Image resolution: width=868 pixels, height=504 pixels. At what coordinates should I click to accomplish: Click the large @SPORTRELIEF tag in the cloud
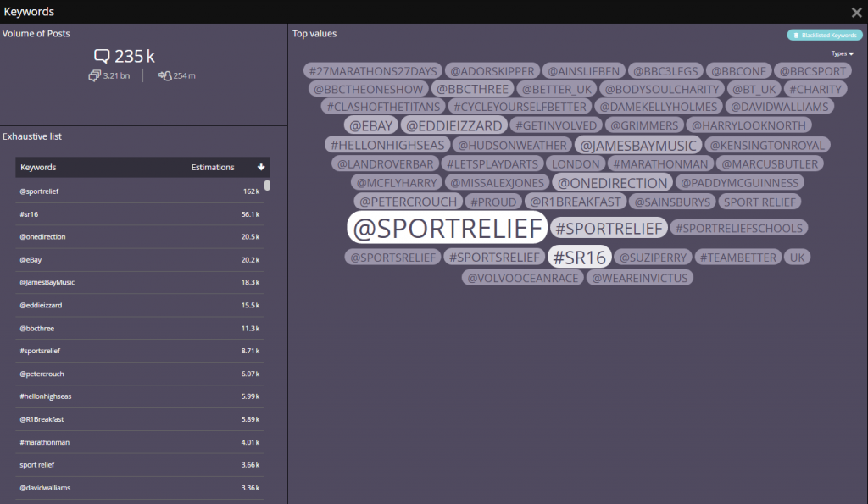448,227
